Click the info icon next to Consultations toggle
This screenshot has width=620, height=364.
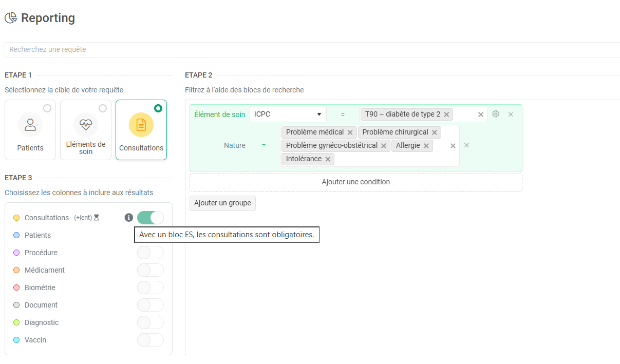(129, 218)
